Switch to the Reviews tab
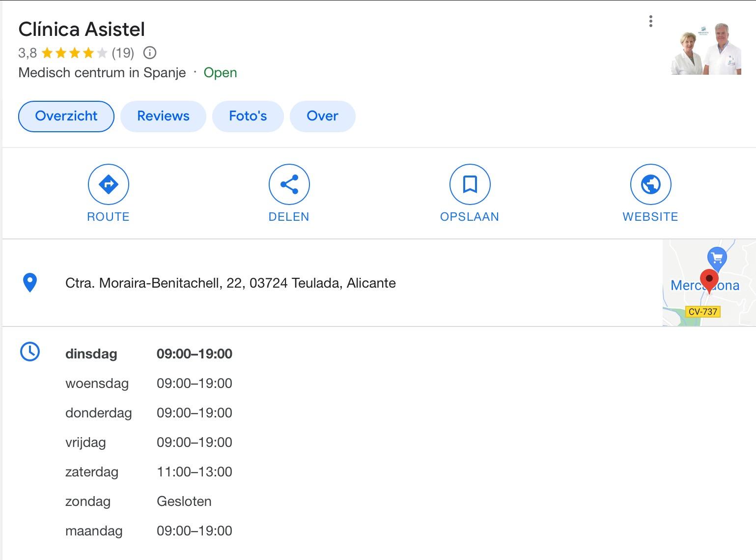756x560 pixels. (163, 116)
